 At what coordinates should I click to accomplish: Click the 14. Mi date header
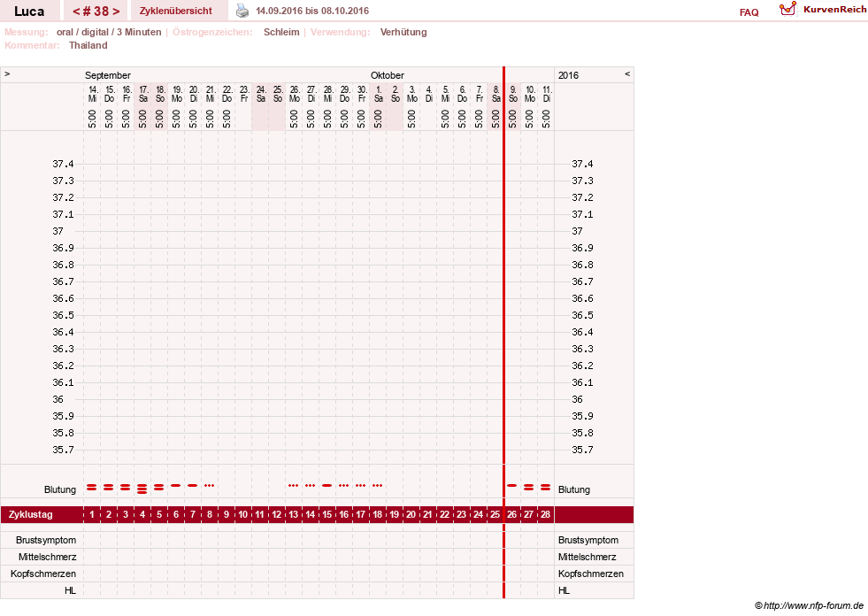(x=92, y=94)
